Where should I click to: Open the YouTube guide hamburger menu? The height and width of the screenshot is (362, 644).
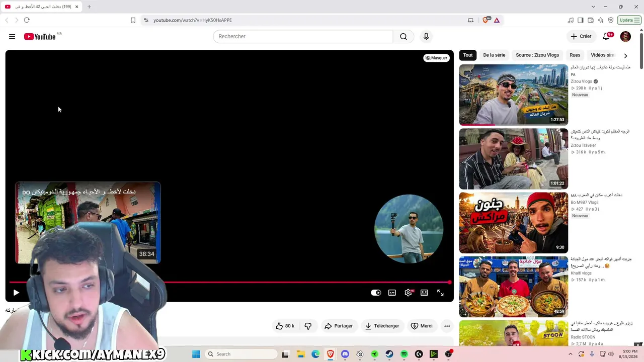pos(12,37)
